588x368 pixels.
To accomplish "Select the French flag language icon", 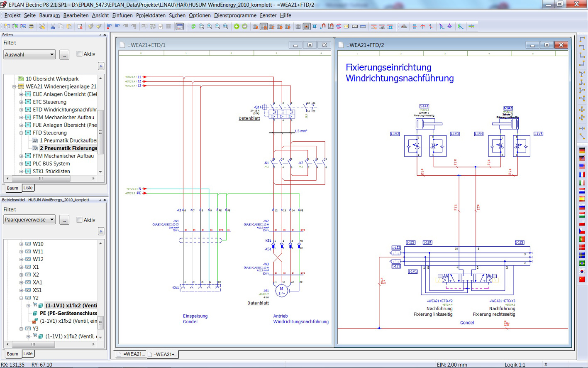I will point(582,174).
